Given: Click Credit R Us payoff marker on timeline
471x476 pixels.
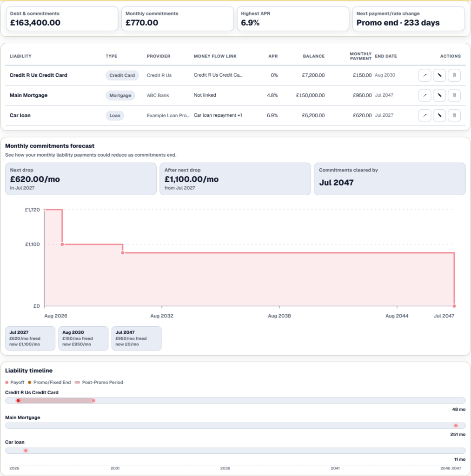Looking at the screenshot, I should click(93, 401).
